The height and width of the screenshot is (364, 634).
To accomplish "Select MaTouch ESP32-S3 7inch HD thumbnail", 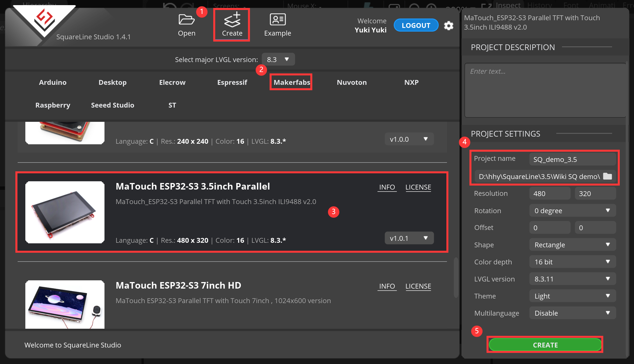I will (x=65, y=305).
